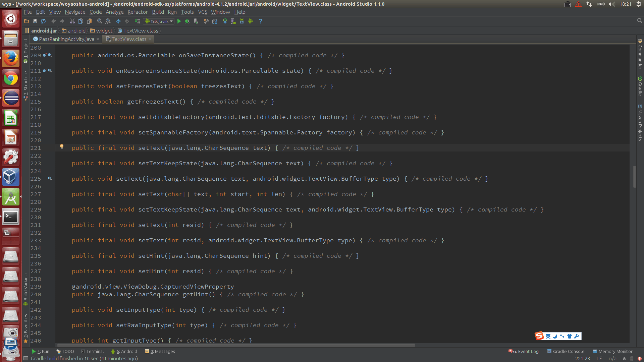644x362 pixels.
Task: Click the Replace icon in toolbar
Action: point(108,21)
